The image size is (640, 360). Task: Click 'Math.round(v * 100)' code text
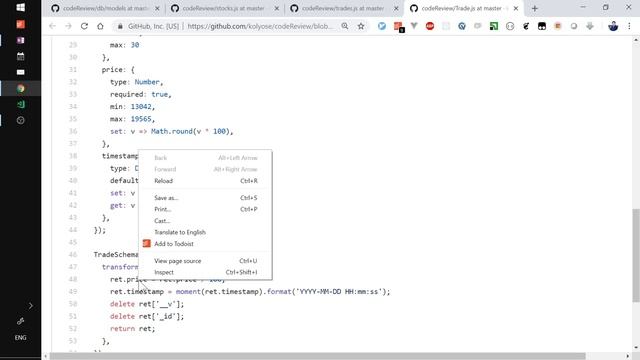(x=191, y=131)
